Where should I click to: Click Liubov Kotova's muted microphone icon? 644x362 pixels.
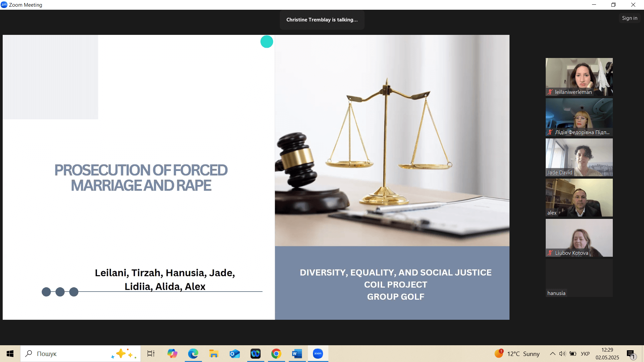pos(550,253)
